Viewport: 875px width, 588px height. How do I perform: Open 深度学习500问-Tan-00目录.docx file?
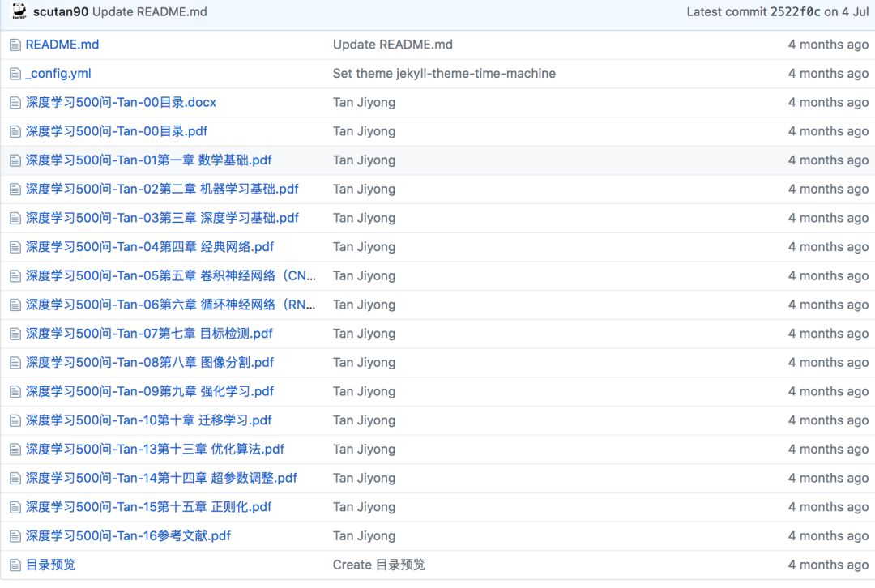[x=121, y=103]
